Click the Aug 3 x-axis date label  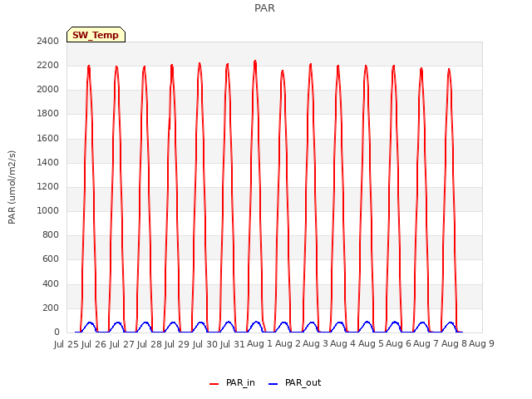click(x=315, y=344)
